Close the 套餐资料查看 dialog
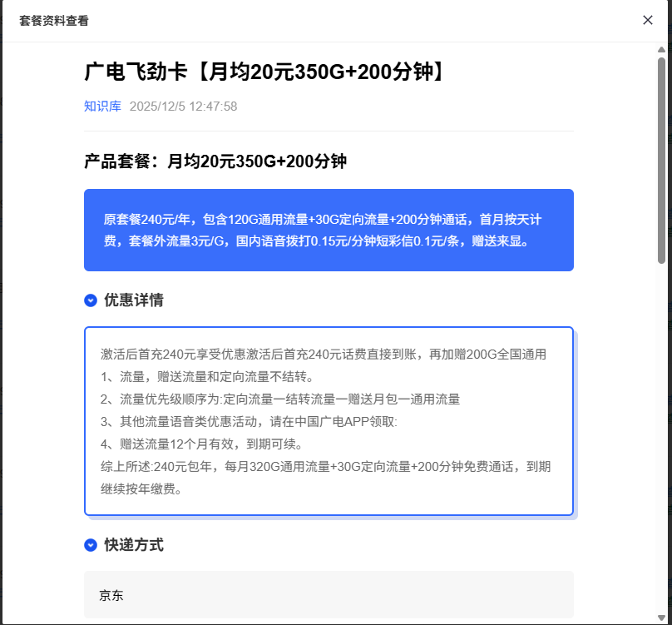The image size is (672, 625). click(648, 20)
